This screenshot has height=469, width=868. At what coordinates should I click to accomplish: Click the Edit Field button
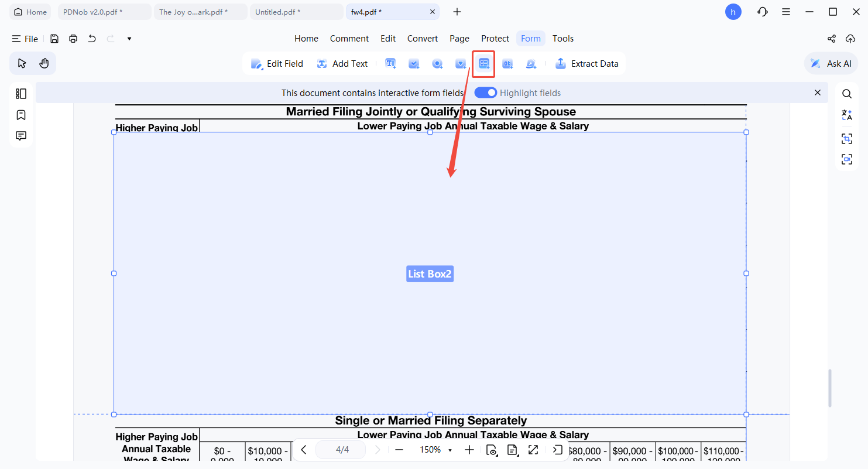(277, 63)
